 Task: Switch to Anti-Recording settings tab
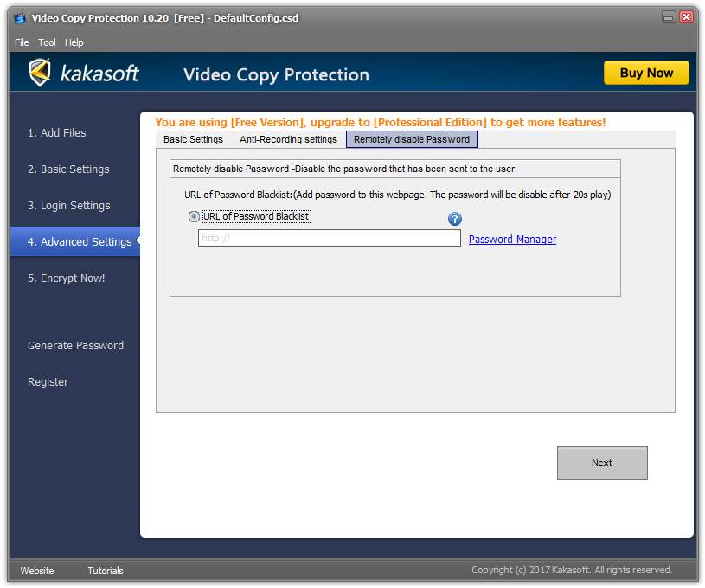pyautogui.click(x=288, y=139)
